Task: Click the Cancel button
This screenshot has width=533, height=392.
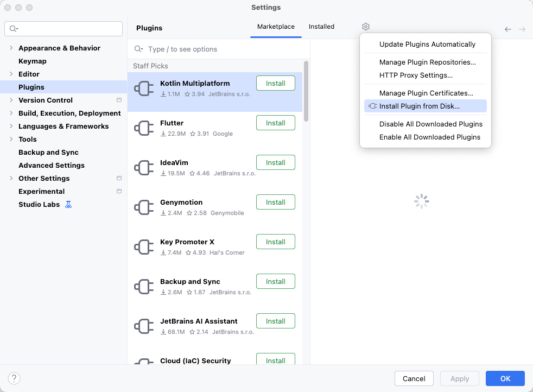Action: [414, 378]
